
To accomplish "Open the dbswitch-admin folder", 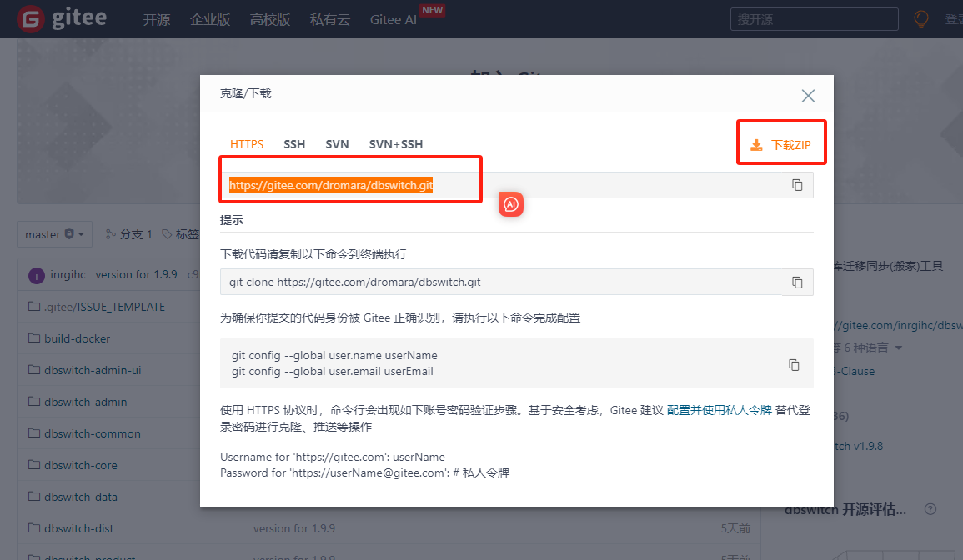I will point(85,402).
